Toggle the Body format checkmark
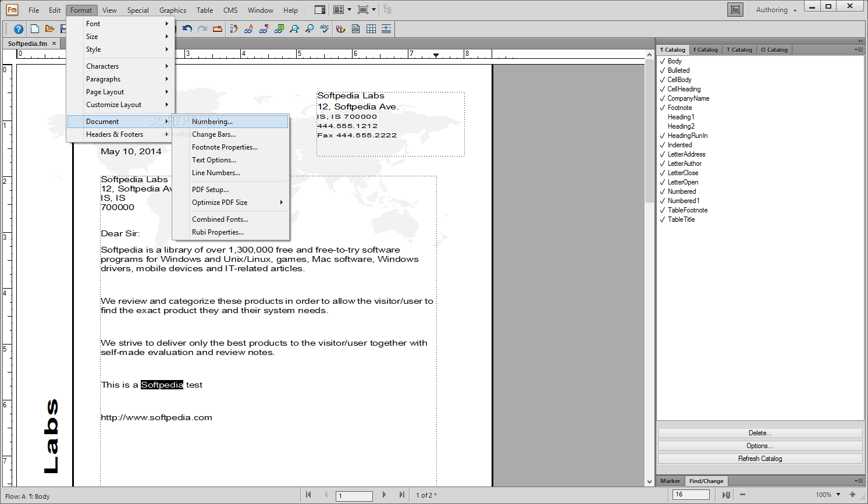 click(x=662, y=61)
